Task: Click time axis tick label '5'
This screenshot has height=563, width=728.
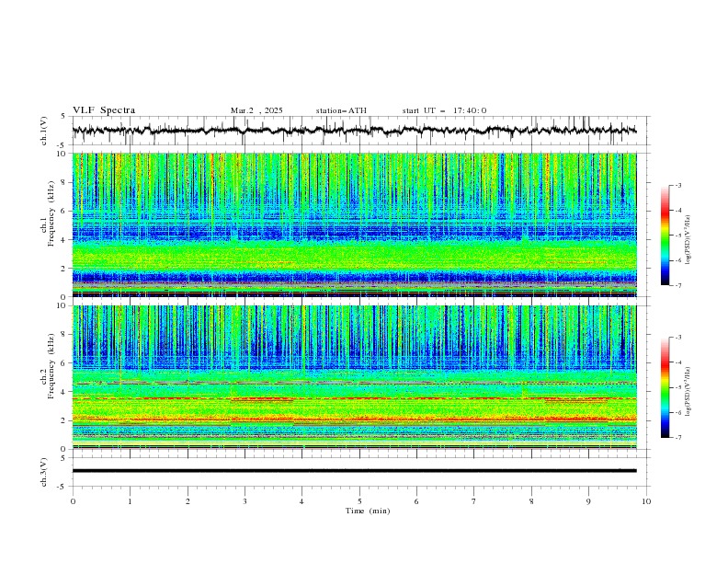Action: click(x=359, y=501)
